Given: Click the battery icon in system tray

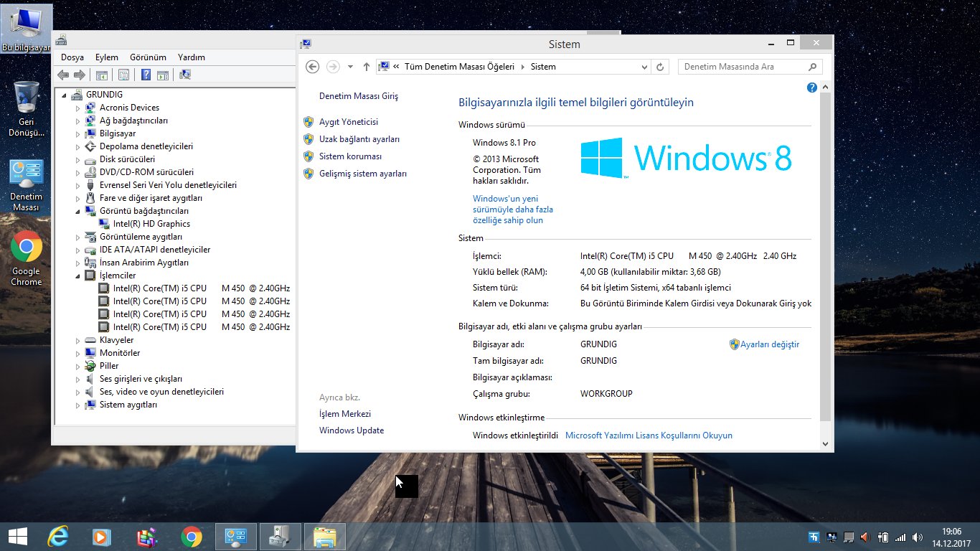Looking at the screenshot, I should pyautogui.click(x=884, y=537).
